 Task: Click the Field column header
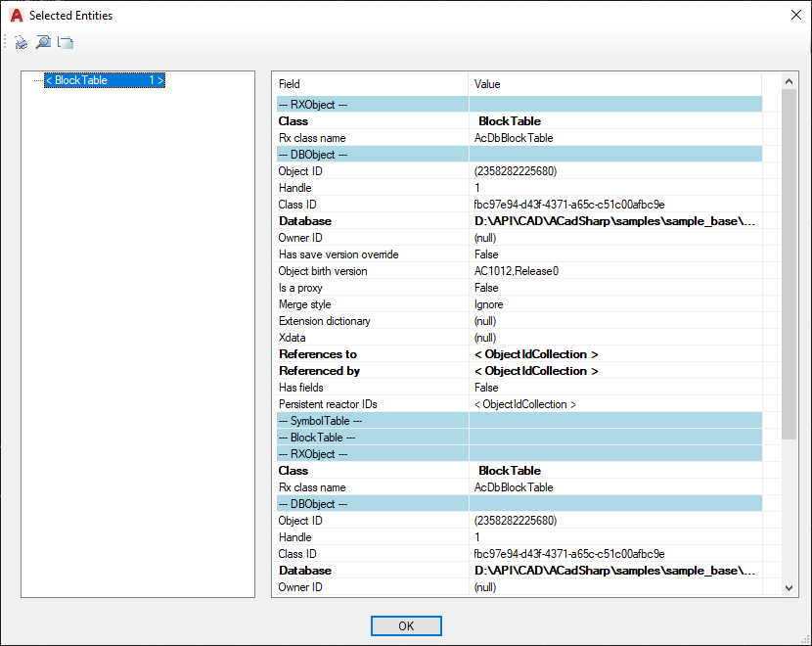click(372, 84)
